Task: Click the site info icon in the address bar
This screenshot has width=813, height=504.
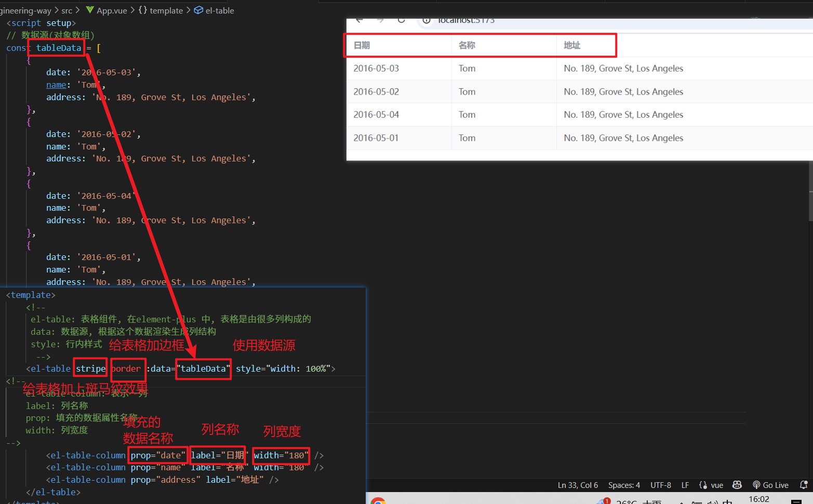Action: (427, 20)
